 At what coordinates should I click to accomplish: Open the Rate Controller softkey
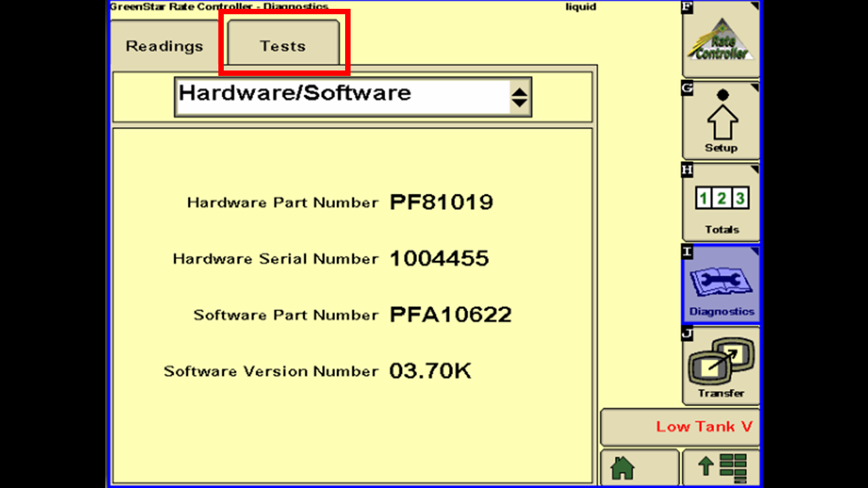(x=721, y=40)
